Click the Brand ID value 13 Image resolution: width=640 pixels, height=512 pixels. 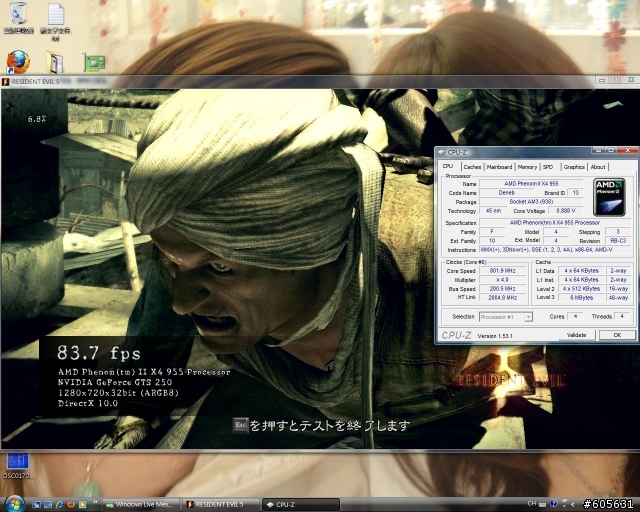tap(576, 193)
